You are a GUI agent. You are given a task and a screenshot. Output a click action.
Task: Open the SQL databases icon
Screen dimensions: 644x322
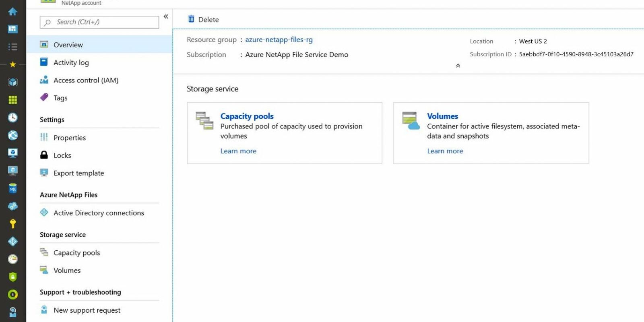tap(12, 188)
